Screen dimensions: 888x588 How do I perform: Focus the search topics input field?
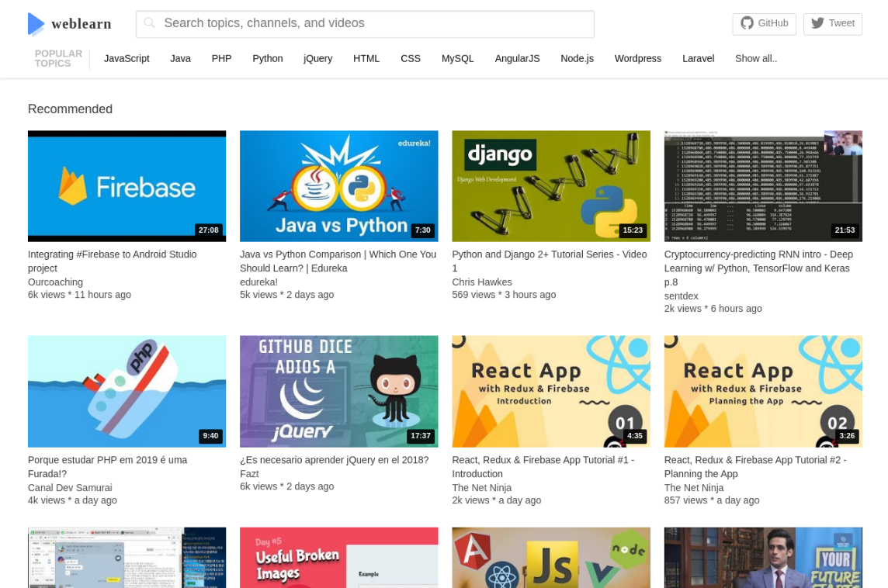[365, 24]
